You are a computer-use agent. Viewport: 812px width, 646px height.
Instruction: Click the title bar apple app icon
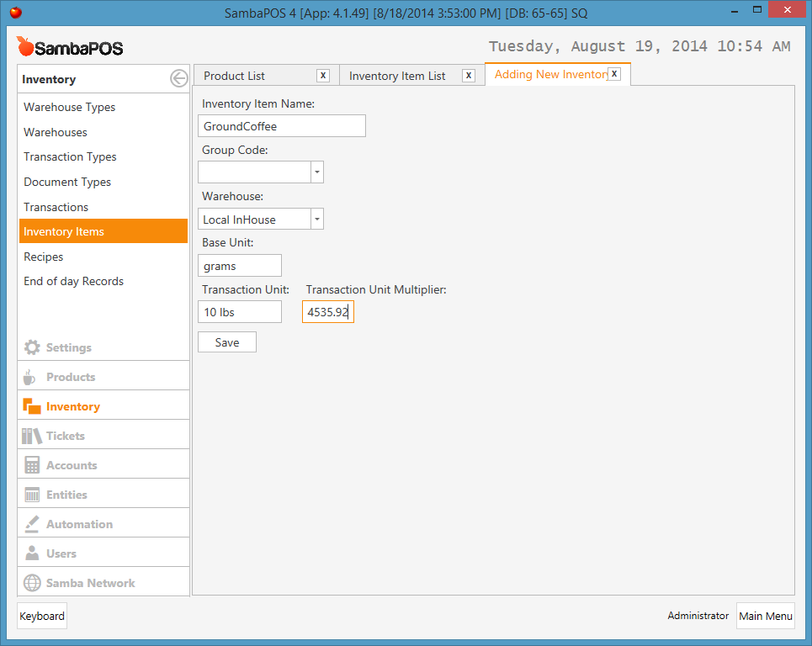(16, 12)
